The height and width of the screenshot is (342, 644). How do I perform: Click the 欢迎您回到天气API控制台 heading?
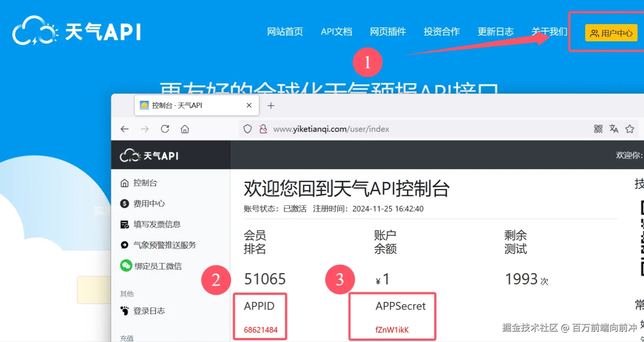347,189
